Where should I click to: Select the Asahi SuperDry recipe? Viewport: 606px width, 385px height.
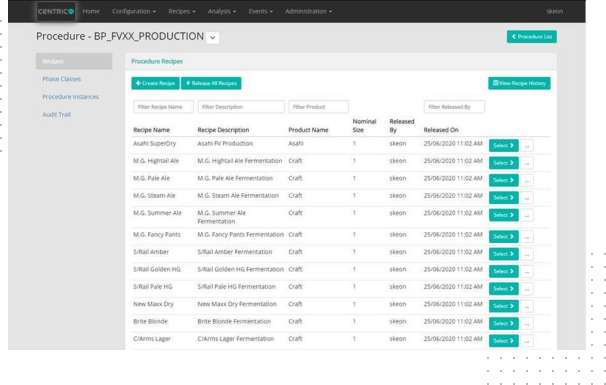(x=504, y=145)
